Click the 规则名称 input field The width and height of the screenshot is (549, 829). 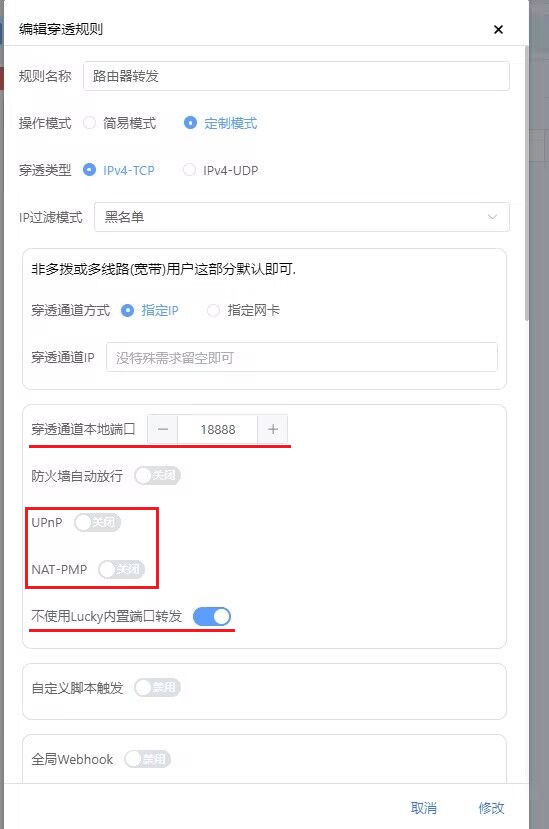tap(296, 76)
